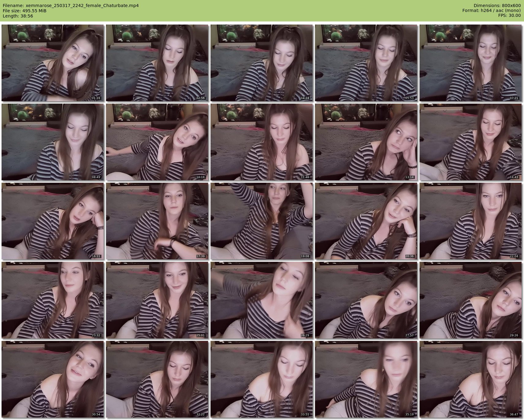Open the final thumbnail stamped 36:47
This screenshot has width=524, height=420.
(471, 379)
